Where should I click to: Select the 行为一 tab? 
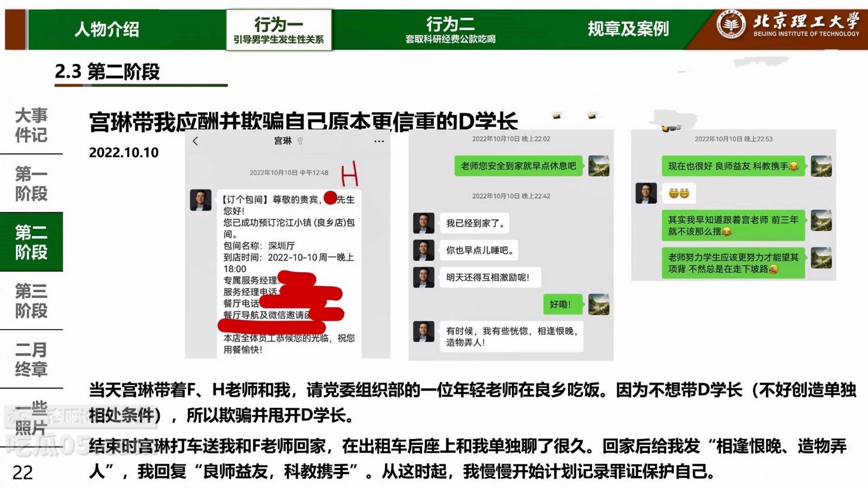tap(278, 30)
